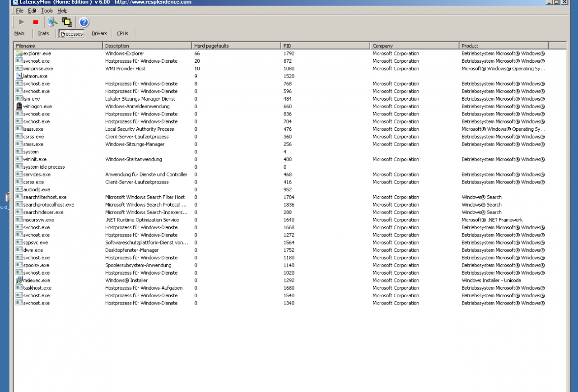
Task: Click the yellow overlapping squares toolbar icon
Action: pos(67,22)
